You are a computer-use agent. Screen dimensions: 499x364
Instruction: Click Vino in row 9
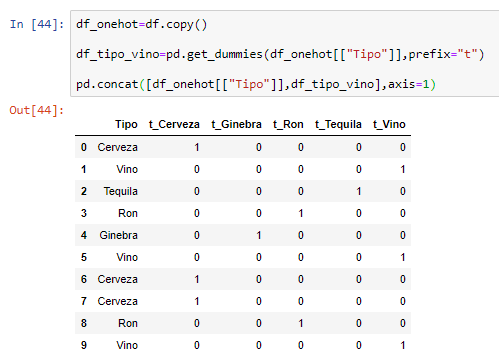pos(127,345)
